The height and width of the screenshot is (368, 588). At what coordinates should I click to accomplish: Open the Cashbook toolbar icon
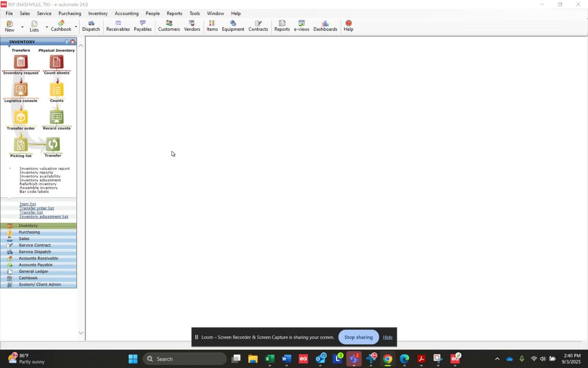tap(61, 26)
